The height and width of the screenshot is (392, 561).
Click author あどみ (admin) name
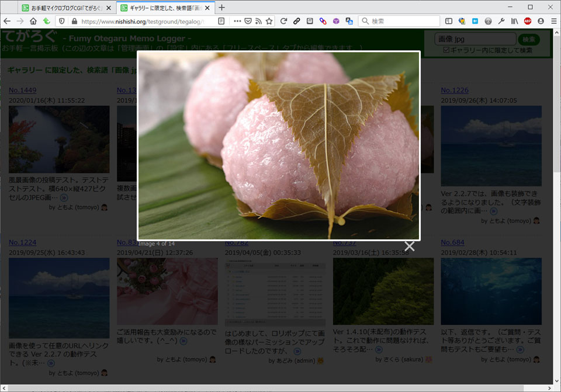pos(296,360)
